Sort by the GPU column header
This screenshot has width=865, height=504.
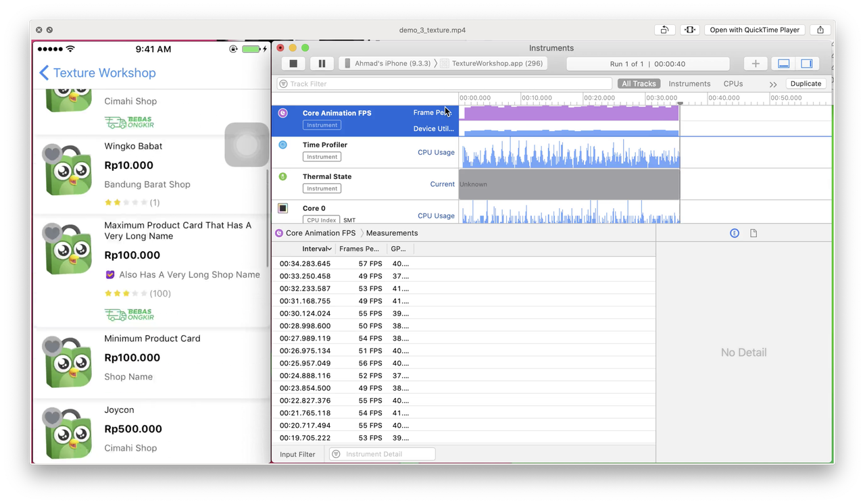[399, 249]
